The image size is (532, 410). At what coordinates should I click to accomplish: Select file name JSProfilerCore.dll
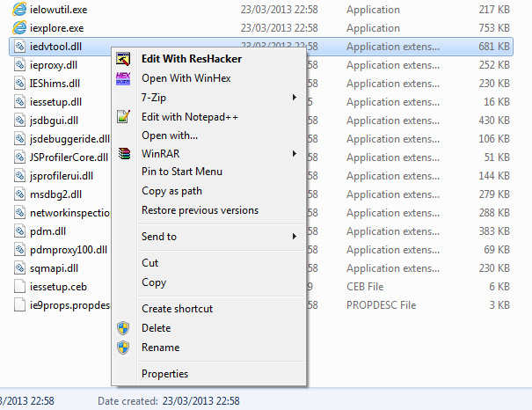[x=69, y=157]
